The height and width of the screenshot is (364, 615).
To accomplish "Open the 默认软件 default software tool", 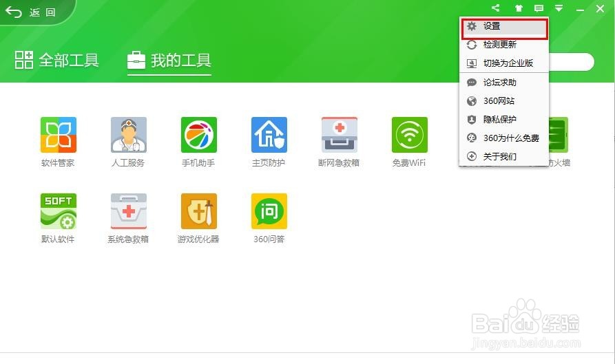I will click(x=58, y=211).
